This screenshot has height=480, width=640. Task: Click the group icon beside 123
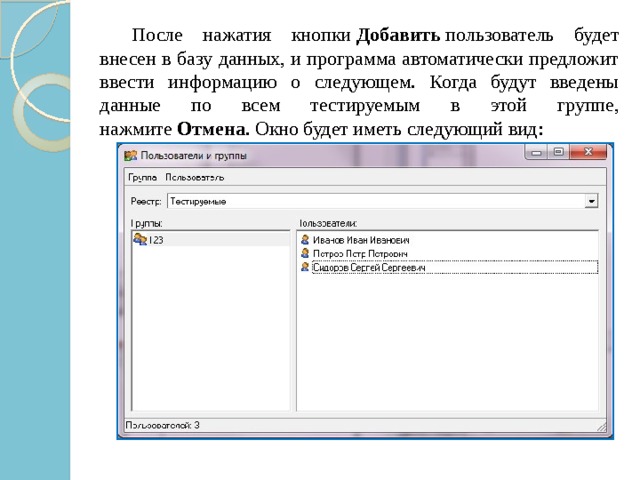(x=140, y=239)
